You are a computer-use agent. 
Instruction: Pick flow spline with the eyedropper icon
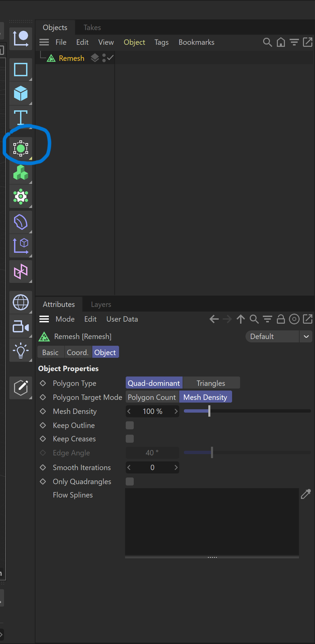coord(306,494)
